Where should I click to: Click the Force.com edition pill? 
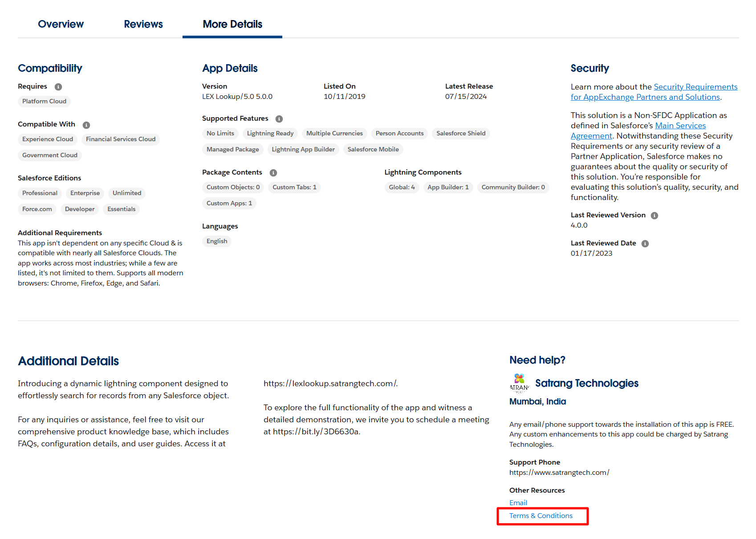pos(37,209)
